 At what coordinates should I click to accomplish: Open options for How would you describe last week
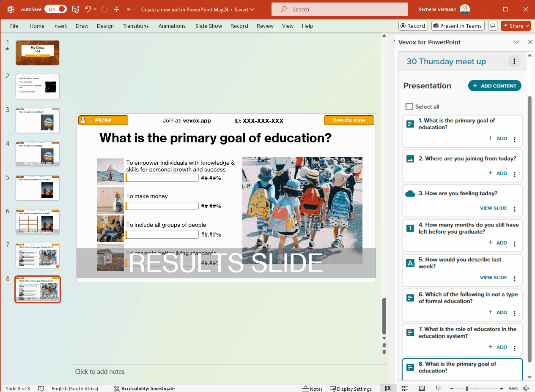(x=515, y=278)
